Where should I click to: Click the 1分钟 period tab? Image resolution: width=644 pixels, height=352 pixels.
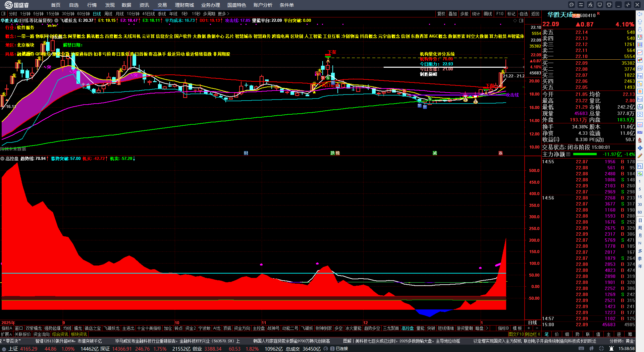tap(25, 14)
